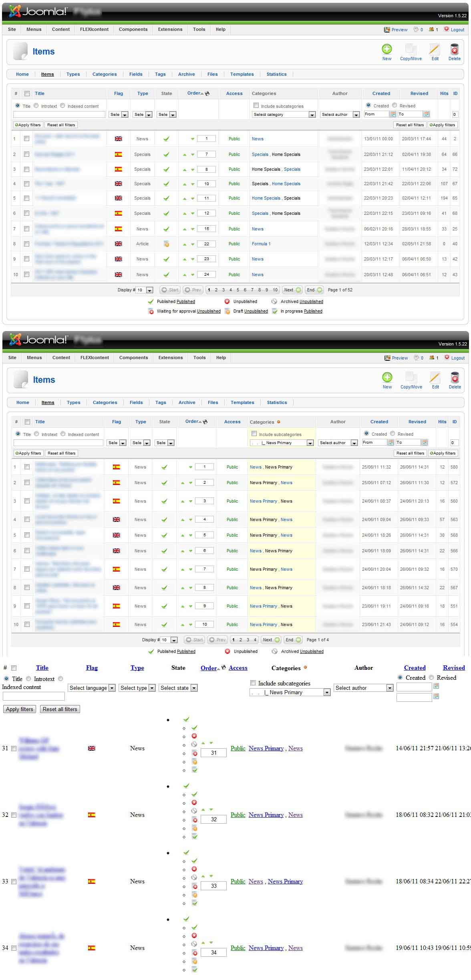471x980 pixels.
Task: Select the Revised radio in the bottom unstyled list
Action: click(x=431, y=677)
